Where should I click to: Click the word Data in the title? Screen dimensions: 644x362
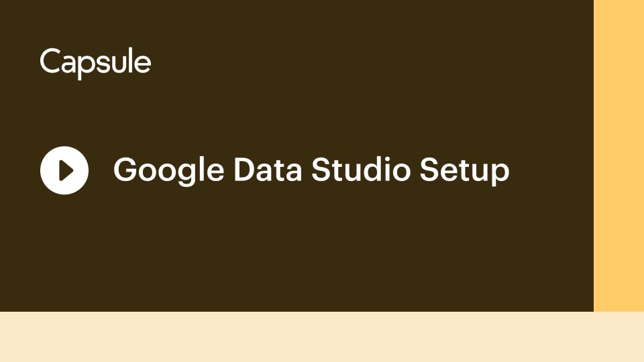click(x=268, y=169)
